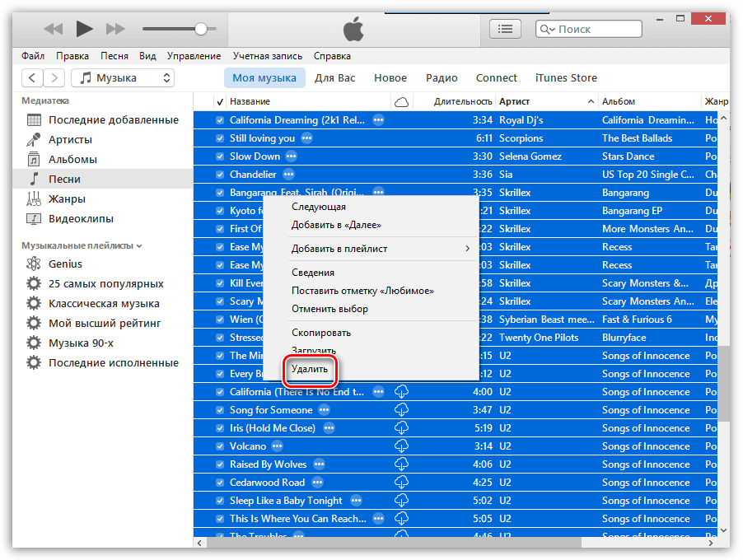Choose Удалить in the context menu
Screen dimensions: 743x560
pyautogui.click(x=371, y=369)
